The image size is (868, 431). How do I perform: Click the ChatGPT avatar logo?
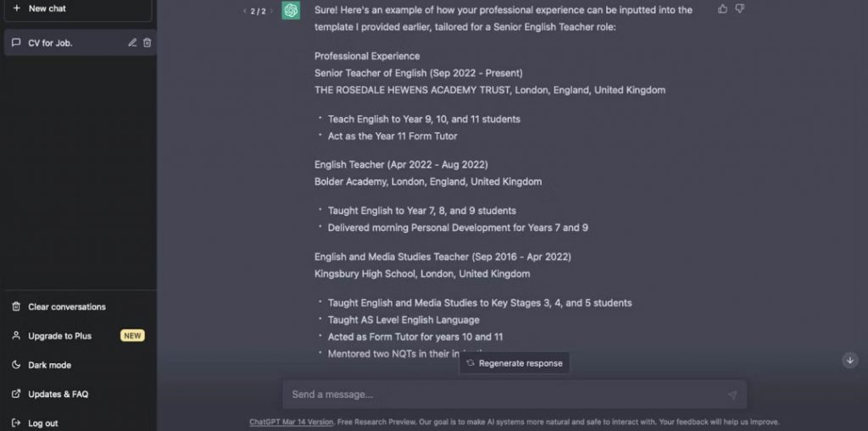(x=291, y=10)
